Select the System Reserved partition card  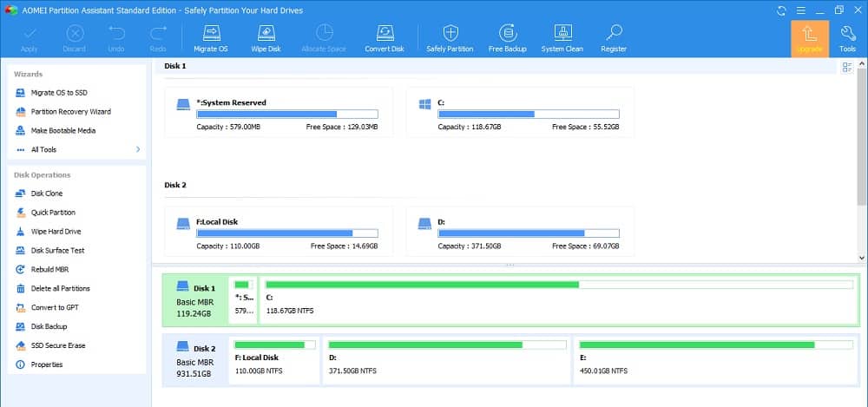(279, 112)
